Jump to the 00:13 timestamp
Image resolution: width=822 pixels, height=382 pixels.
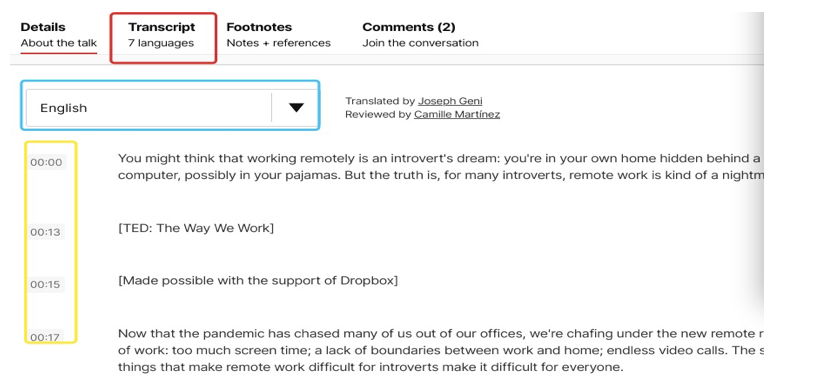[x=45, y=232]
